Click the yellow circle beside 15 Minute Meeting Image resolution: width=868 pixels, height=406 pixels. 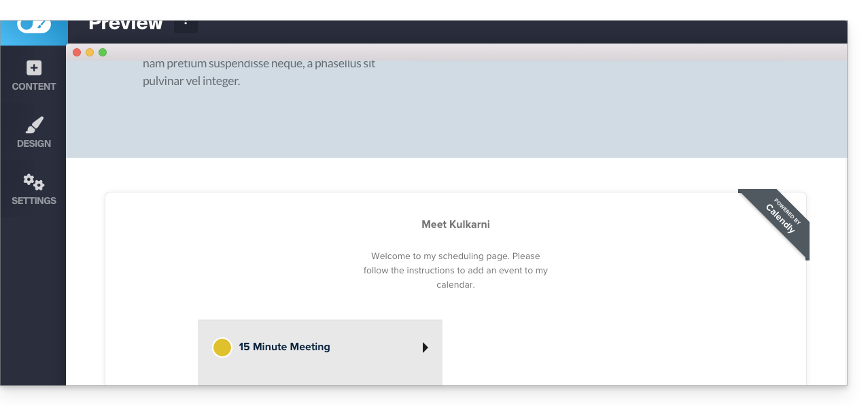pyautogui.click(x=222, y=348)
